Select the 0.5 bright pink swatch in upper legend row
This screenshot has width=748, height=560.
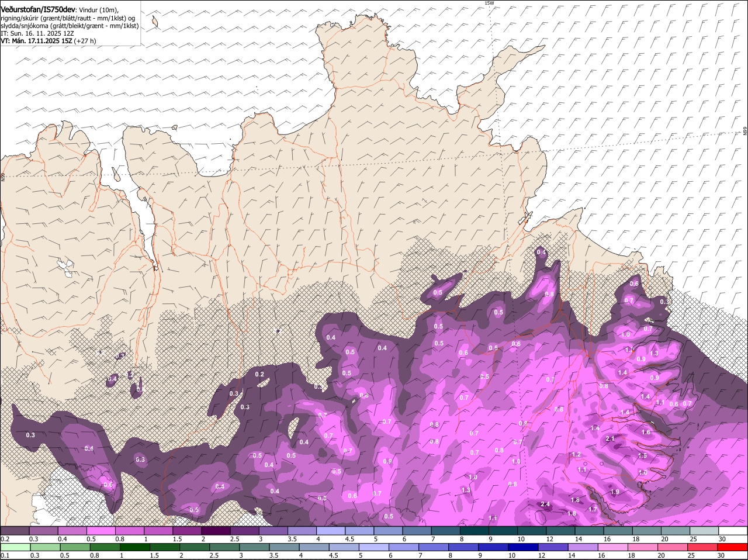101,531
